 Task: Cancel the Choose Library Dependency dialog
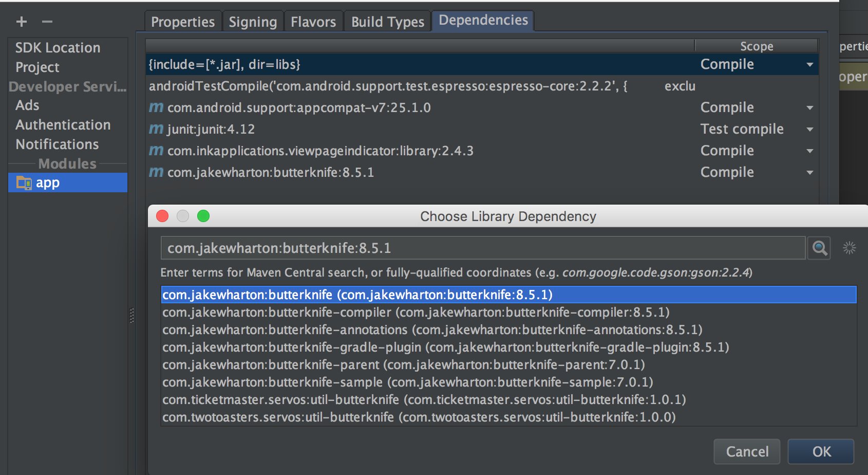tap(747, 451)
